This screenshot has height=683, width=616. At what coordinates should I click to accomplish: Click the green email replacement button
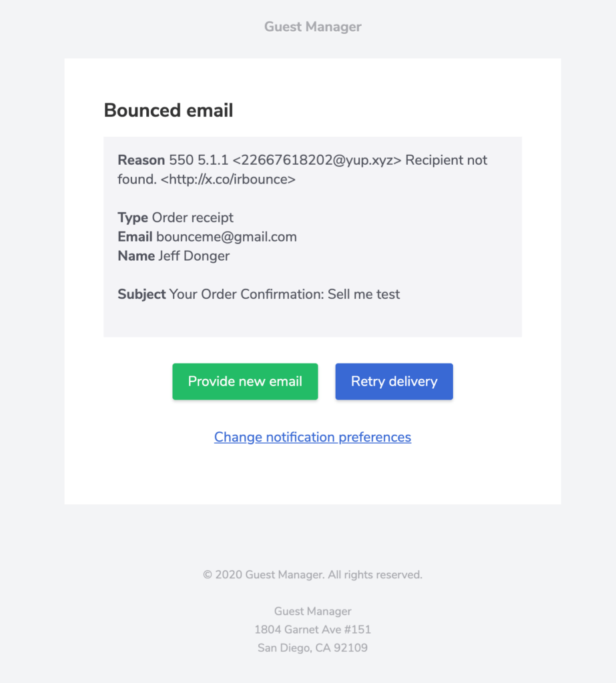(x=245, y=381)
